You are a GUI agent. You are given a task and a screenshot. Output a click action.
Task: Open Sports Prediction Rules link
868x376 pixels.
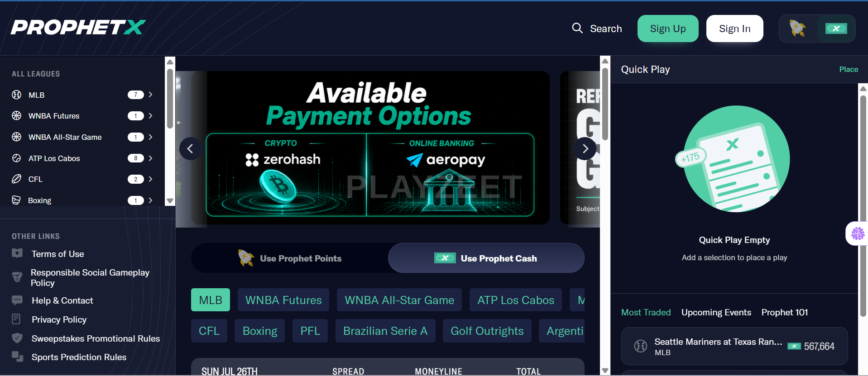pos(79,357)
